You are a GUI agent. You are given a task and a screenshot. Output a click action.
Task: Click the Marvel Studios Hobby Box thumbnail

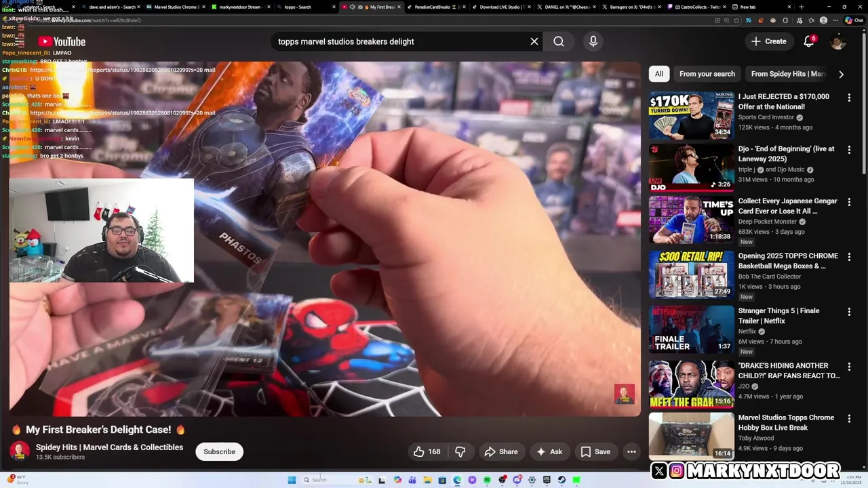(x=691, y=436)
